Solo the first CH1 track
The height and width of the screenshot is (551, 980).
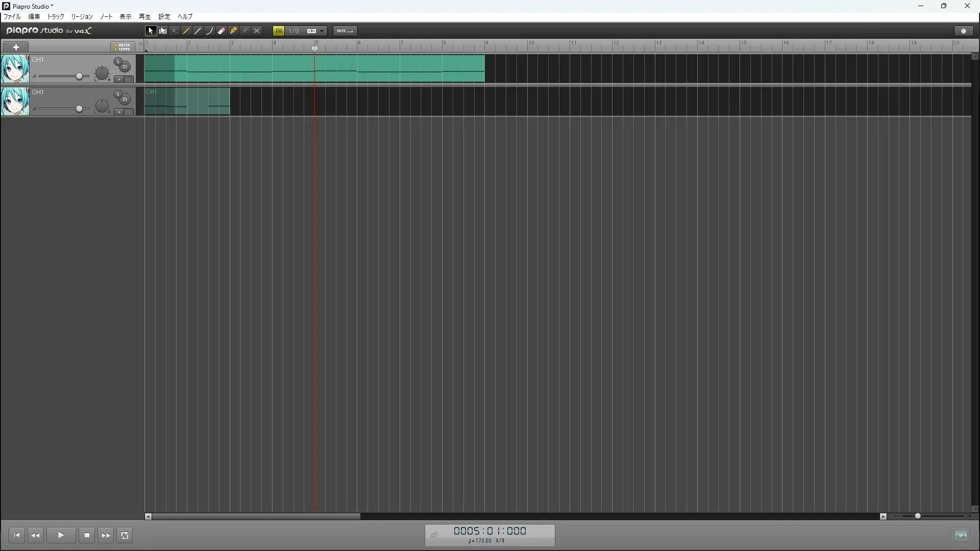(x=118, y=62)
